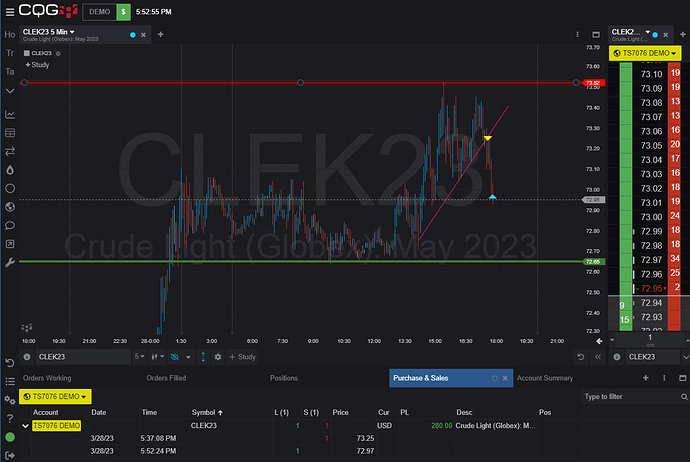
Task: Click the chart info icon beside CLEK23 field
Action: pos(27,357)
